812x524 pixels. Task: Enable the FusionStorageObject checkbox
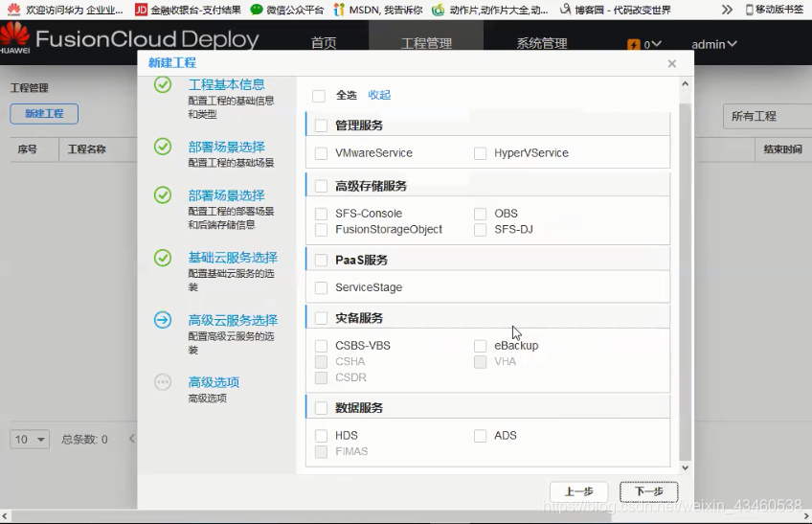point(321,230)
